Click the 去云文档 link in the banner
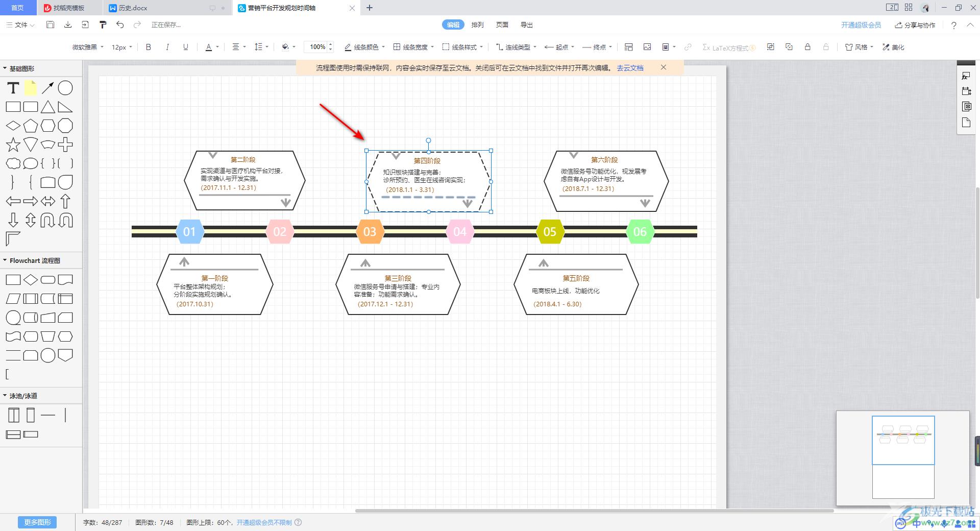Image resolution: width=980 pixels, height=531 pixels. tap(630, 67)
